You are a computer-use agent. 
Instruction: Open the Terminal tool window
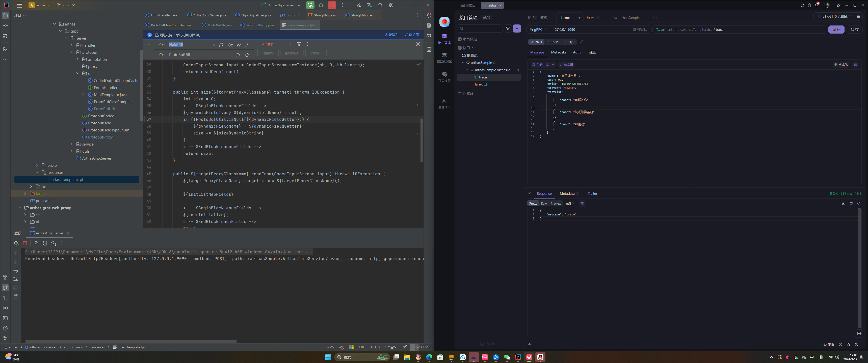pyautogui.click(x=5, y=318)
